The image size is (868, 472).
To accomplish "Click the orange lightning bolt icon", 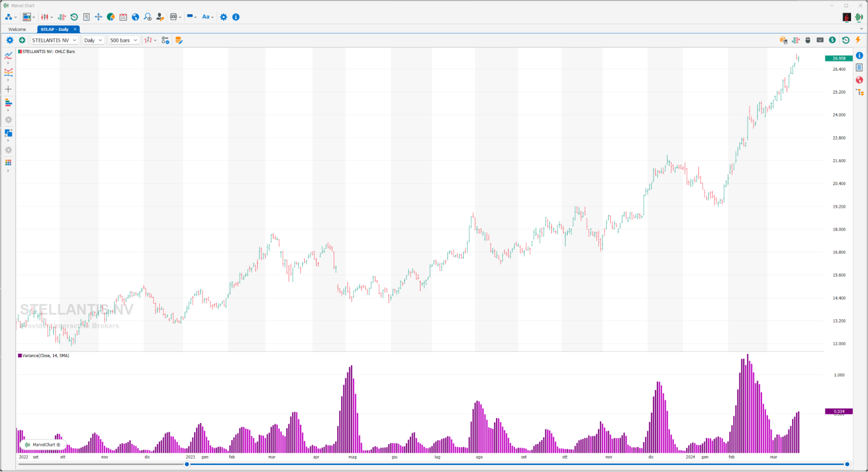I will tap(858, 40).
